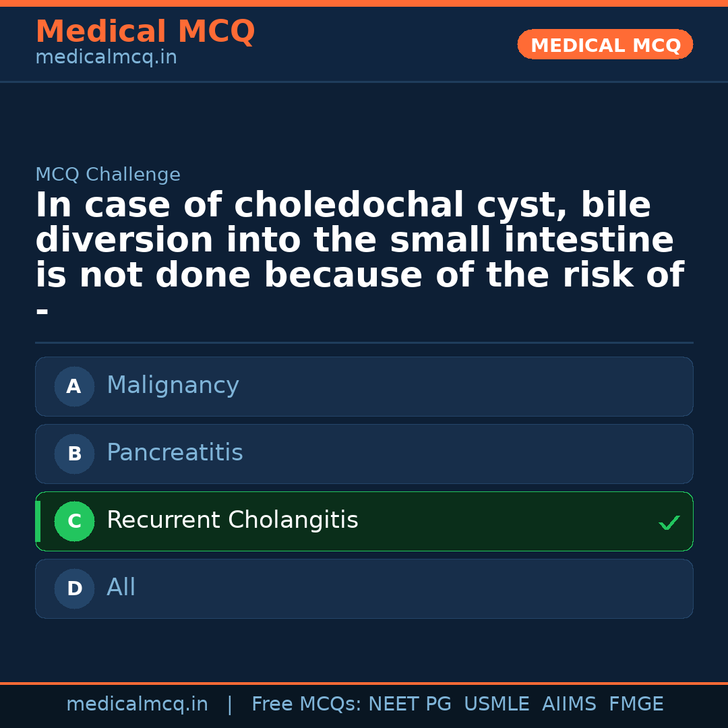Click the Recurrent Cholangitis answer text
The image size is (728, 728).
[232, 520]
